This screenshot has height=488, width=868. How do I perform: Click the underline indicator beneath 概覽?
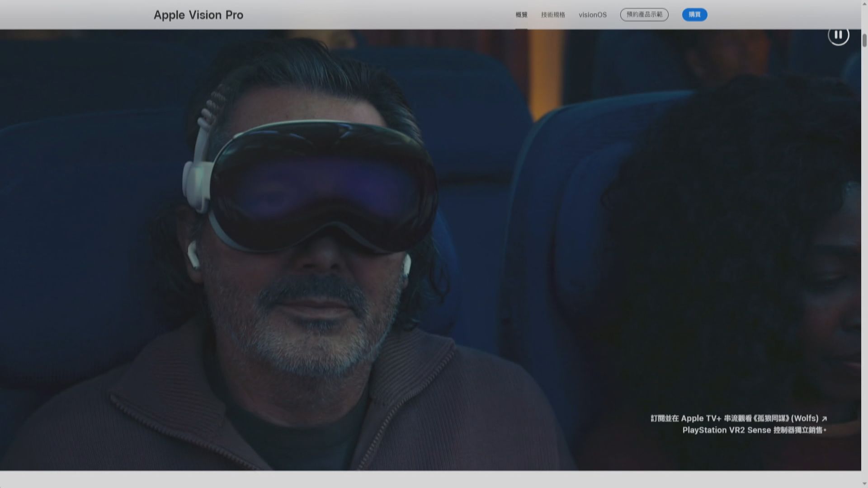pyautogui.click(x=521, y=28)
